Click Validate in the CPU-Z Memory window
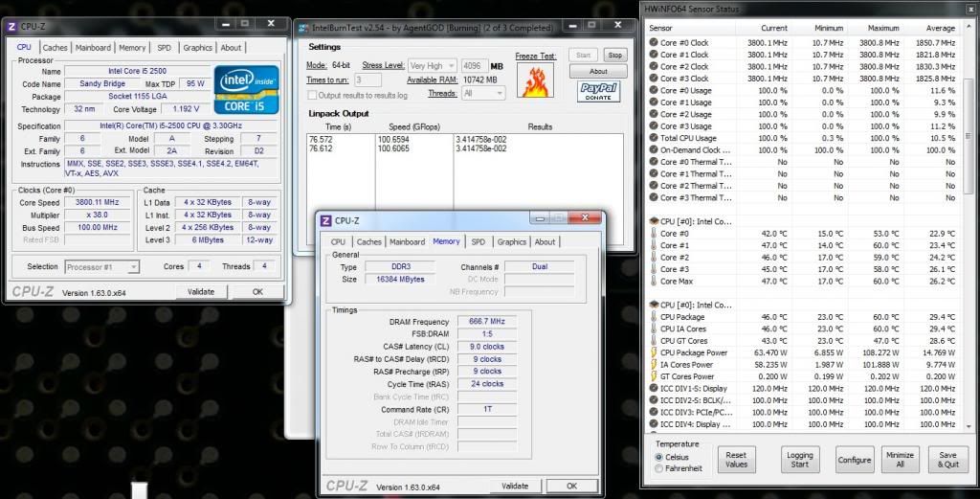The height and width of the screenshot is (499, 980). pos(515,486)
